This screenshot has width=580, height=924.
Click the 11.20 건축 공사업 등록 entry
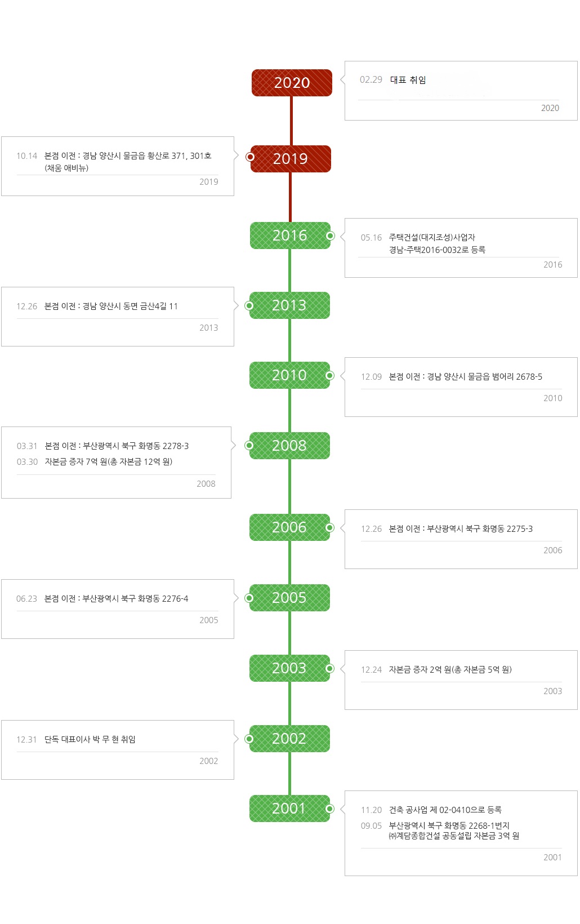tap(431, 810)
